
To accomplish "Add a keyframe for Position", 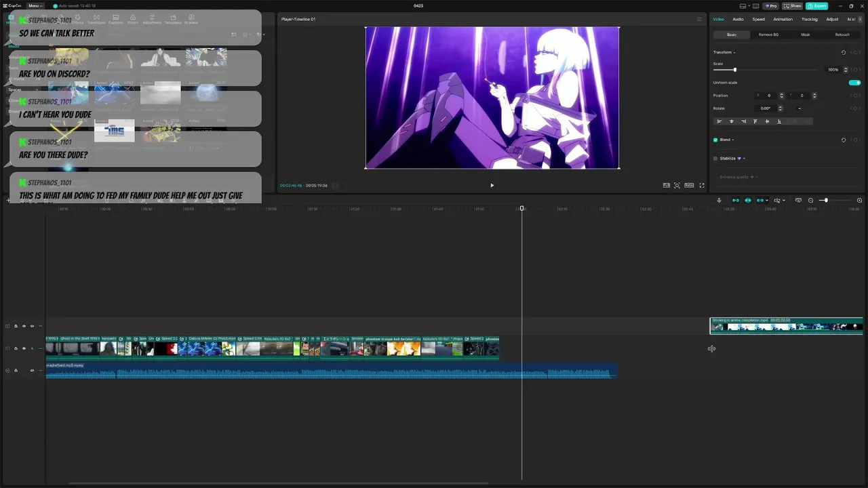I will pyautogui.click(x=856, y=96).
